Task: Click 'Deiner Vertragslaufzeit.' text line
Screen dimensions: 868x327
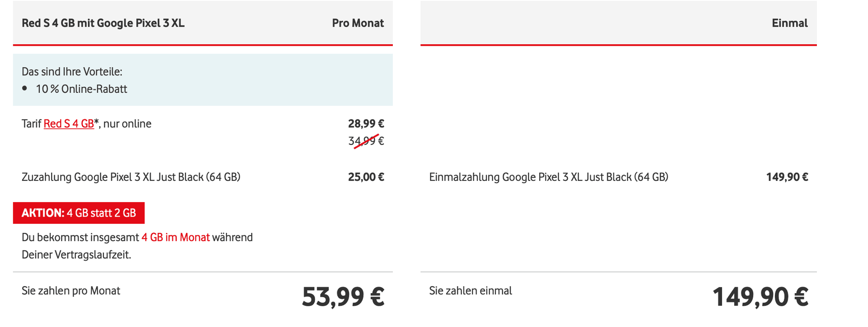Action: pyautogui.click(x=76, y=255)
